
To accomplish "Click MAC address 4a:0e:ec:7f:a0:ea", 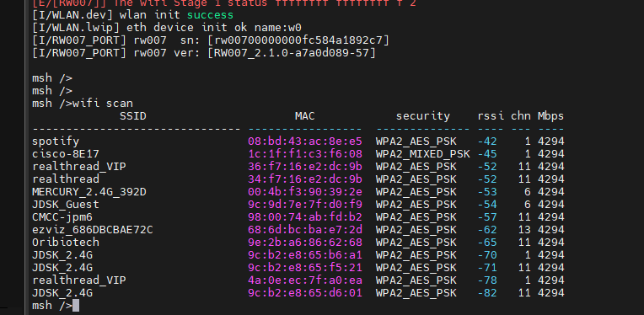I will pyautogui.click(x=305, y=280).
